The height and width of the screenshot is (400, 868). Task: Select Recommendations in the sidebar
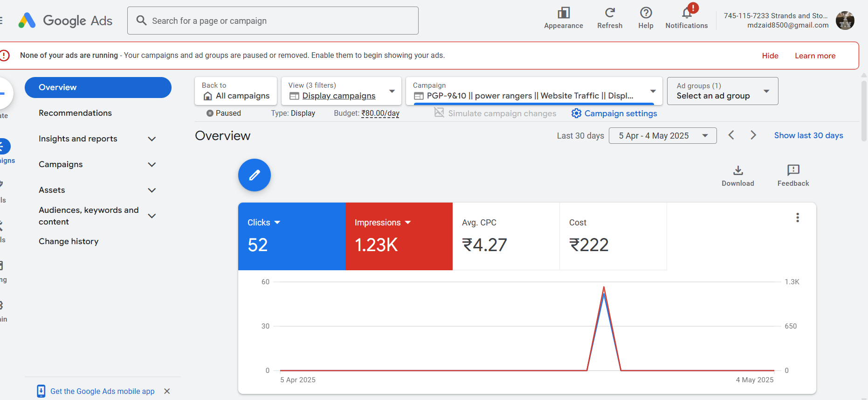coord(75,113)
